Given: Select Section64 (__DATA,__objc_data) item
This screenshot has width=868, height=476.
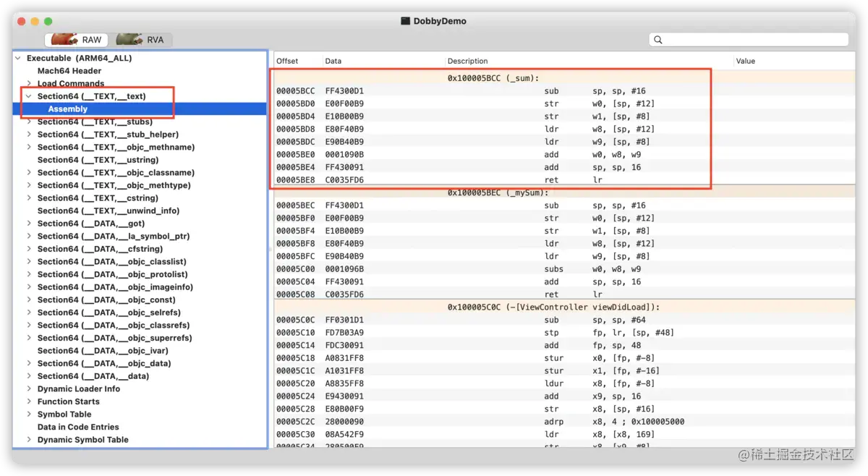Looking at the screenshot, I should (104, 364).
